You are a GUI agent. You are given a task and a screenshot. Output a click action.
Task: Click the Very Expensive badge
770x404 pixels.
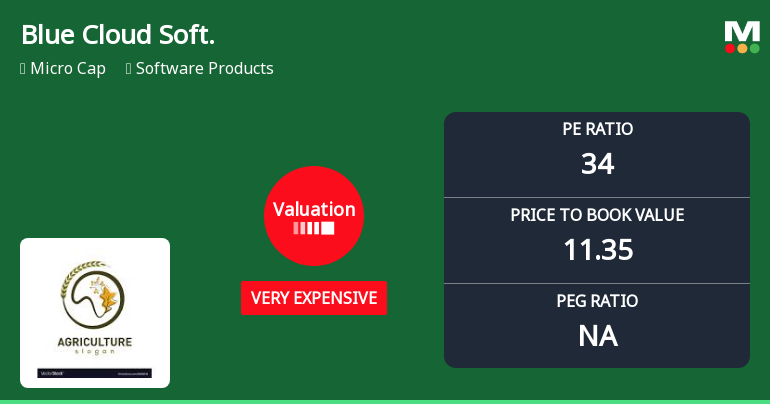pos(314,298)
